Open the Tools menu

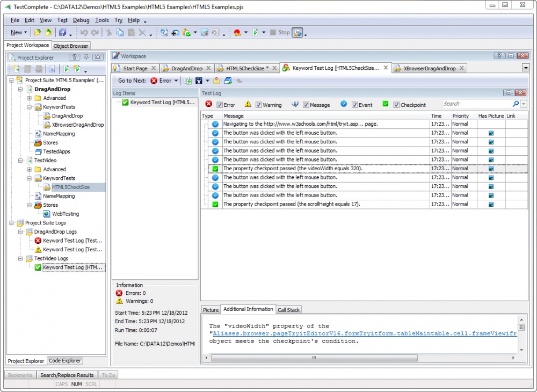pyautogui.click(x=101, y=20)
